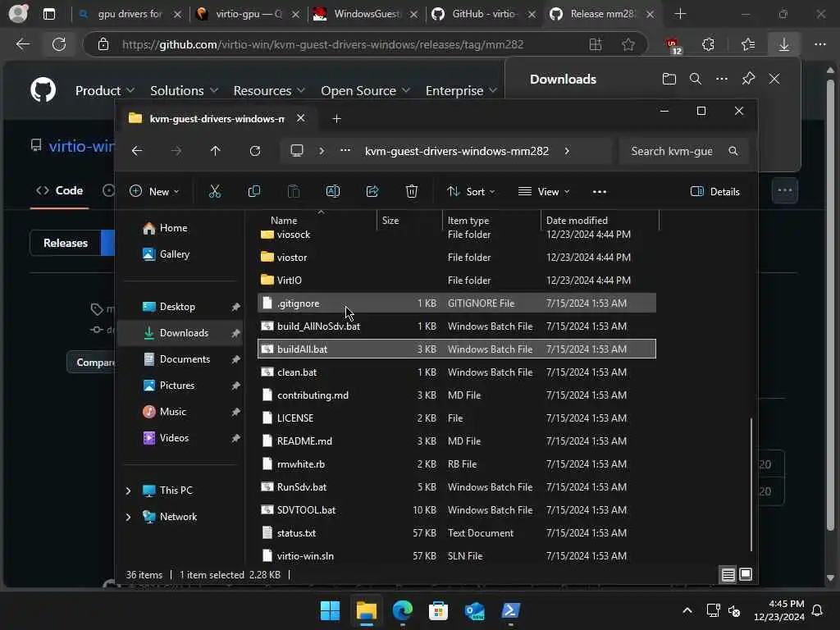
Task: Select the SDVTOOL.bat file
Action: (456, 510)
